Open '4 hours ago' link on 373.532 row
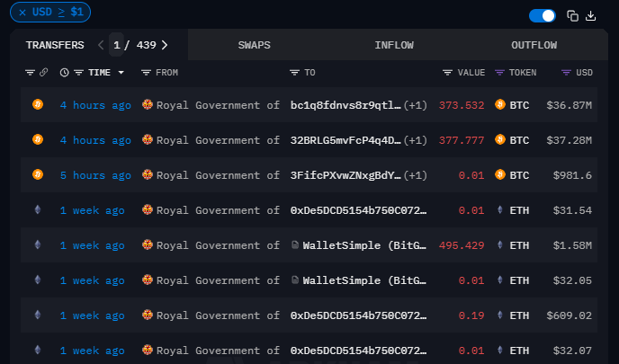The height and width of the screenshot is (364, 619). (95, 105)
